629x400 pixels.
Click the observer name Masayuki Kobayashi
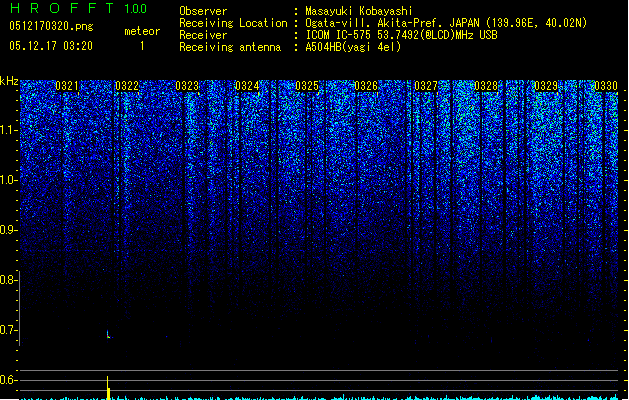click(358, 11)
